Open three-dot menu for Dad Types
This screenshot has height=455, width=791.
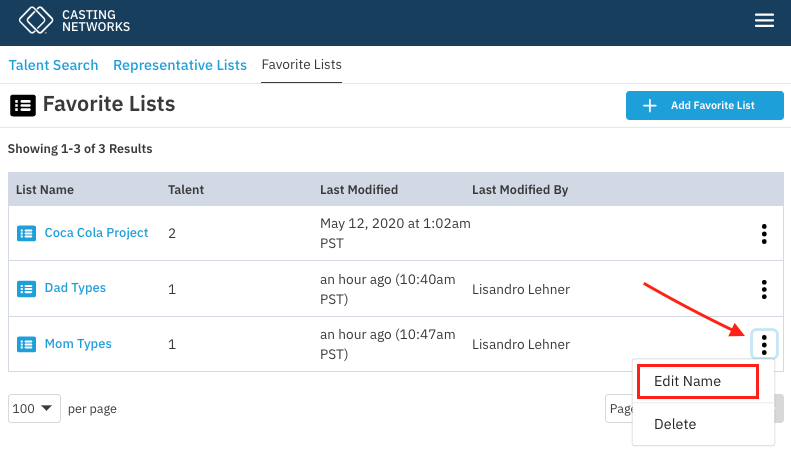pyautogui.click(x=764, y=289)
